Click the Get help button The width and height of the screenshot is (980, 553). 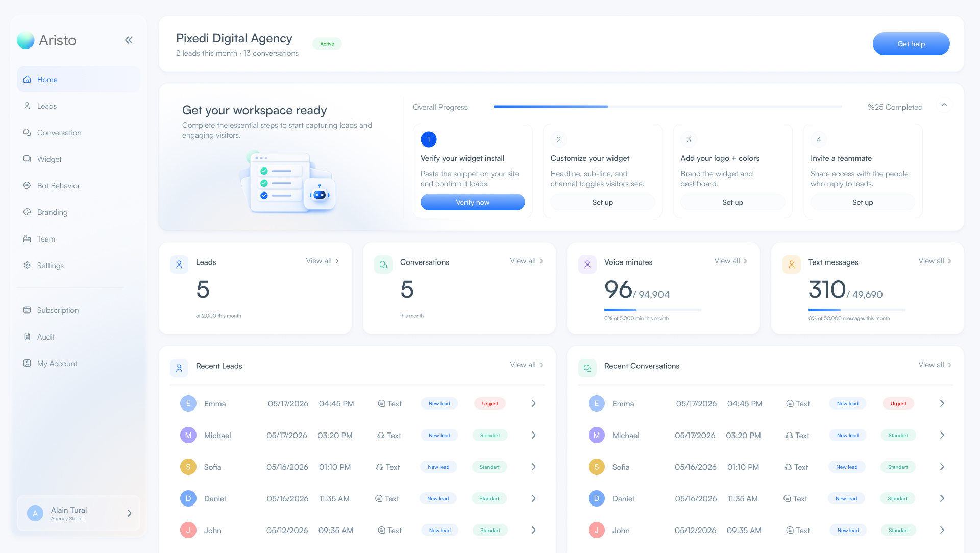(911, 44)
